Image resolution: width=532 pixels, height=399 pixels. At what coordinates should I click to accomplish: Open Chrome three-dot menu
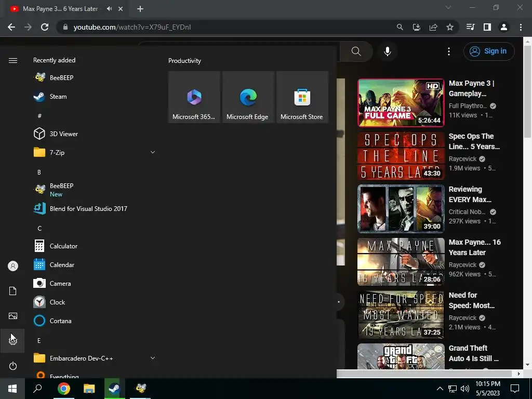(x=521, y=27)
